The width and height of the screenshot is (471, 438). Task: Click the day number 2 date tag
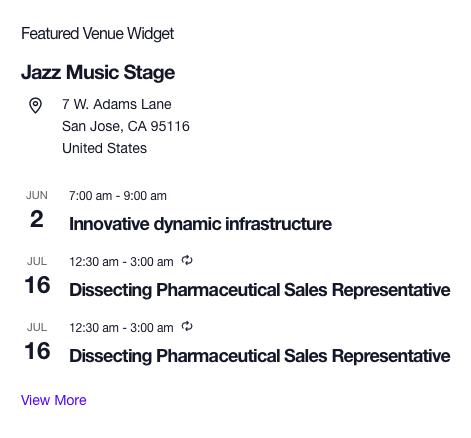pos(37,219)
